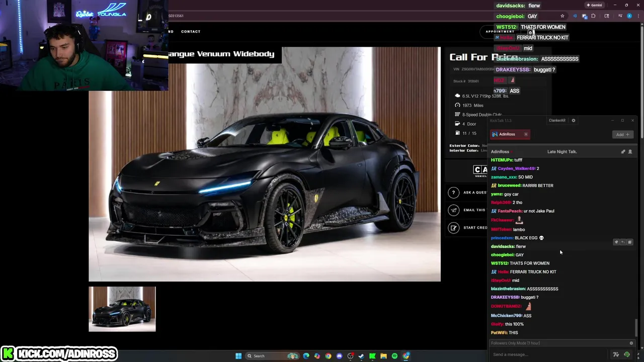Open CONTACT nav menu item
644x362 pixels.
click(x=191, y=32)
